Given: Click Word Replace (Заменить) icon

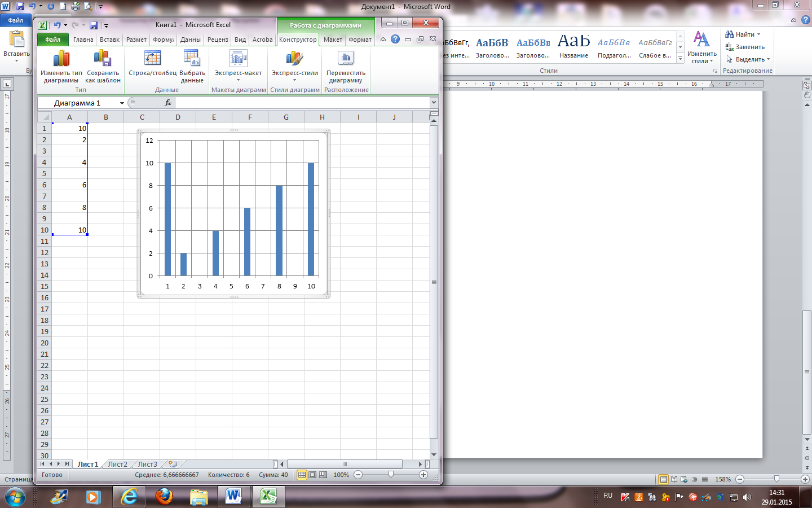Looking at the screenshot, I should click(730, 47).
